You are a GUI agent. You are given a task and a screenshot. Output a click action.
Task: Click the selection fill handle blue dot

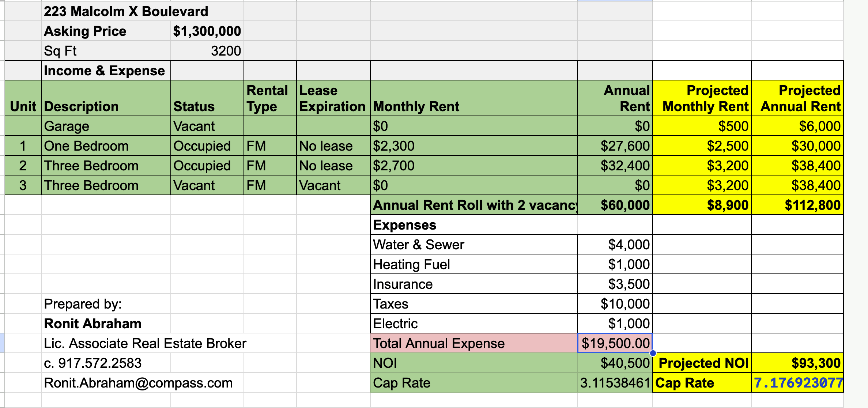pyautogui.click(x=653, y=353)
